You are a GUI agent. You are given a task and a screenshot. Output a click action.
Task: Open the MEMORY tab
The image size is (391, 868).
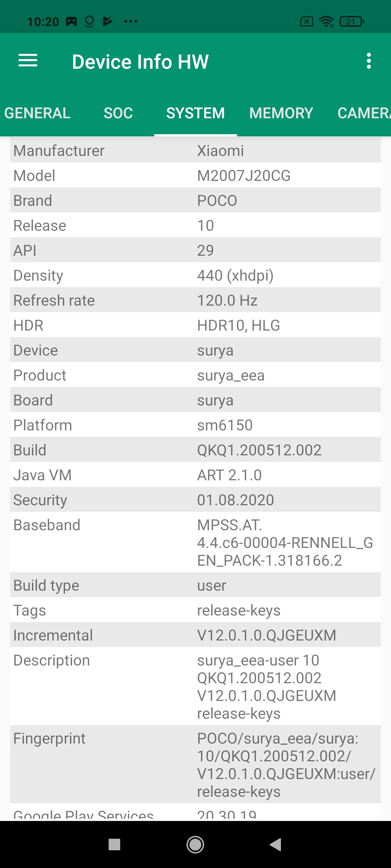[281, 113]
